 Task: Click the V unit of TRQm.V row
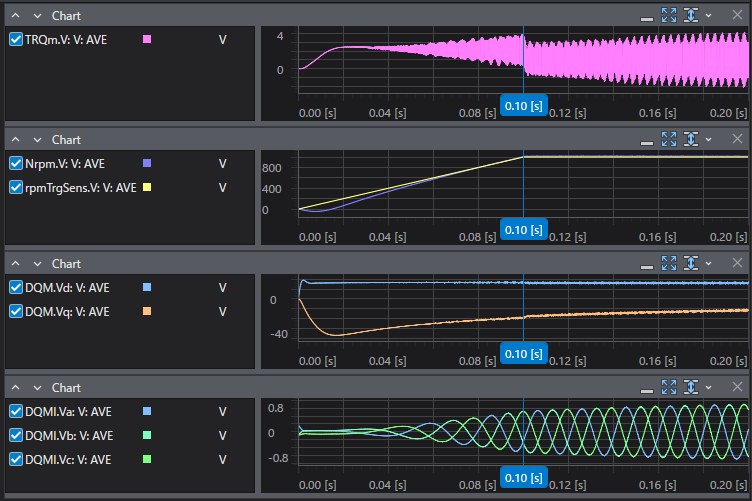pos(223,40)
